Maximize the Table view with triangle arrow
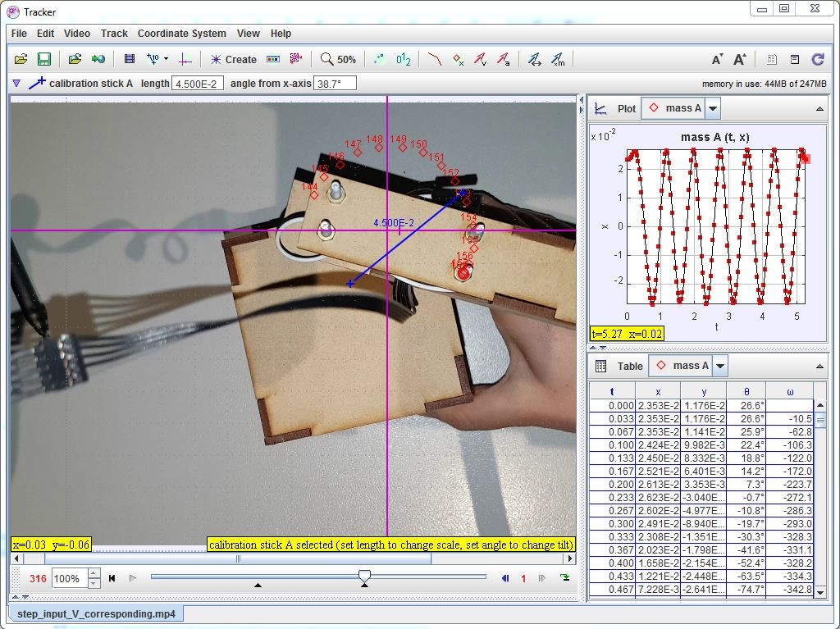The image size is (840, 629). (x=819, y=367)
